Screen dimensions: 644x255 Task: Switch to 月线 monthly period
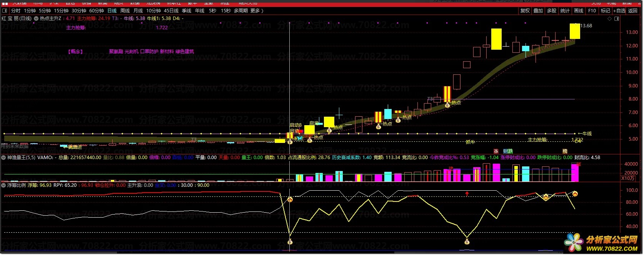(x=138, y=11)
